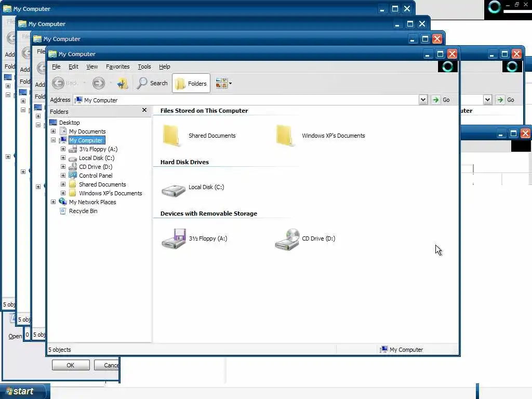Select the 3½ Floppy (A:) drive icon
Image resolution: width=532 pixels, height=399 pixels.
174,239
